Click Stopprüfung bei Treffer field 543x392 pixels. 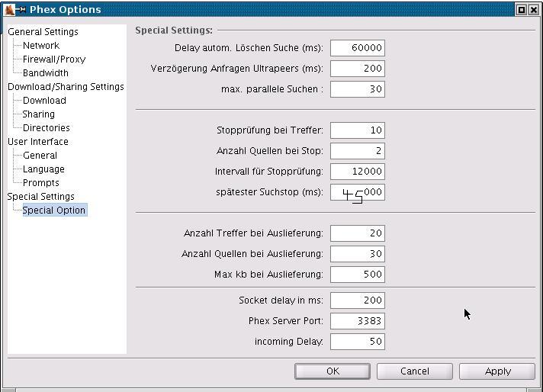pyautogui.click(x=358, y=130)
